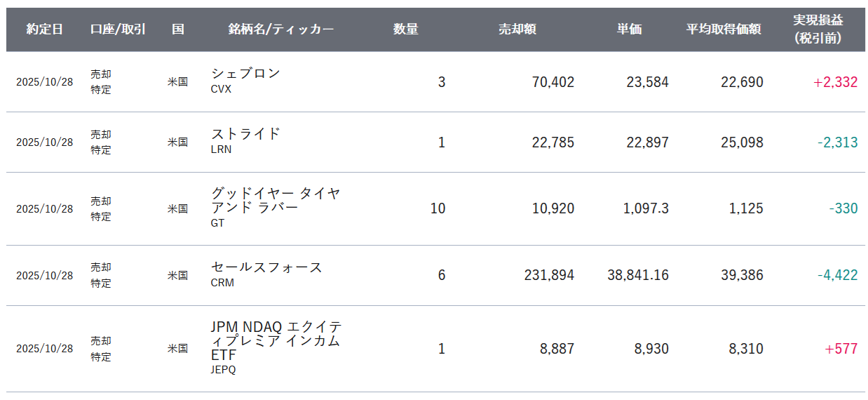Click the 国 column header
Image resolution: width=868 pixels, height=400 pixels.
pyautogui.click(x=177, y=29)
